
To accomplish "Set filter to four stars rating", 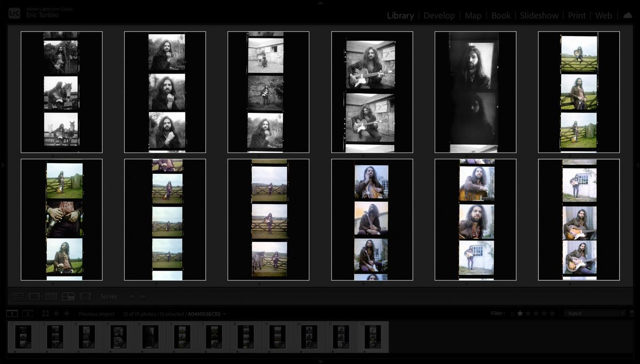I will point(544,313).
